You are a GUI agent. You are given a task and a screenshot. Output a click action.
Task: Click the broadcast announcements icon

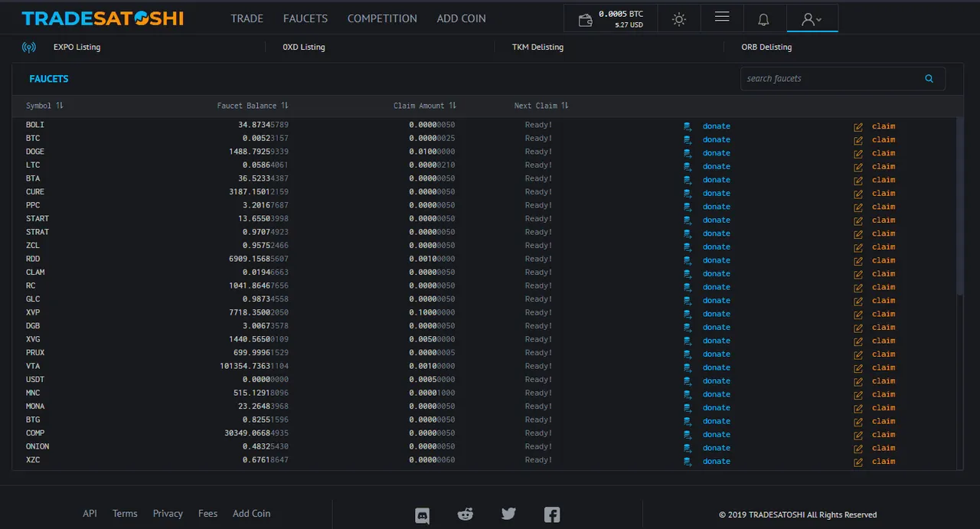29,47
